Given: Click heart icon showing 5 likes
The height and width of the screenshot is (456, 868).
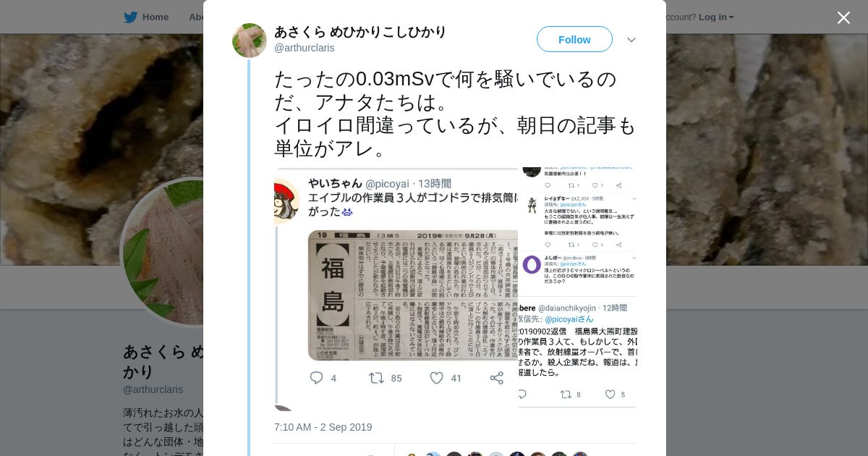Looking at the screenshot, I should 610,394.
